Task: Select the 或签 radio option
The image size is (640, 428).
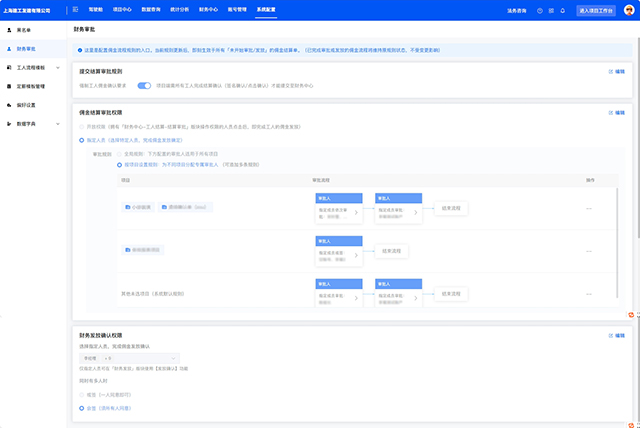Action: coord(82,395)
